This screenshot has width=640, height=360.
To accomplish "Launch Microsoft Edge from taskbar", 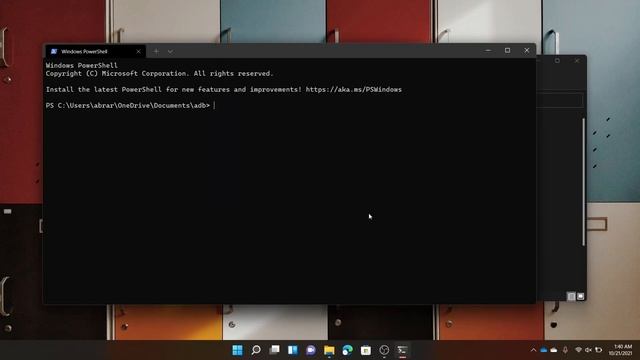I will [347, 350].
